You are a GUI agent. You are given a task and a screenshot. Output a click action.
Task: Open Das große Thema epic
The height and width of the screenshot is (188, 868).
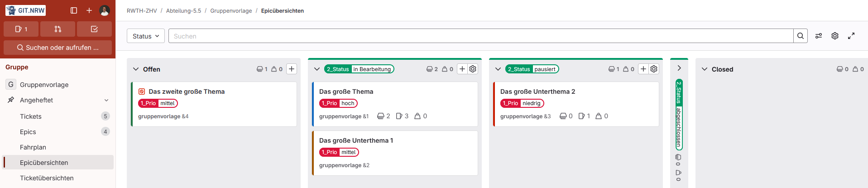pyautogui.click(x=346, y=92)
